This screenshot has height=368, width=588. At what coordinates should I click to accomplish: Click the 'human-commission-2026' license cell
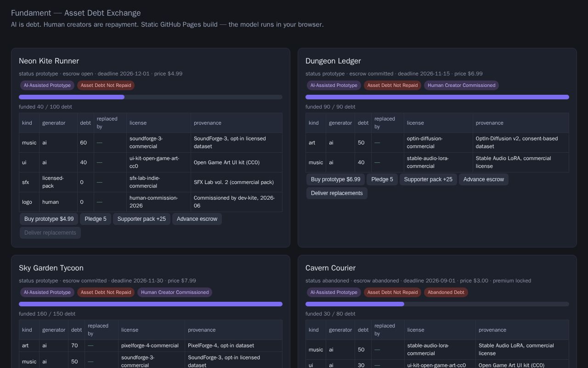(158, 202)
